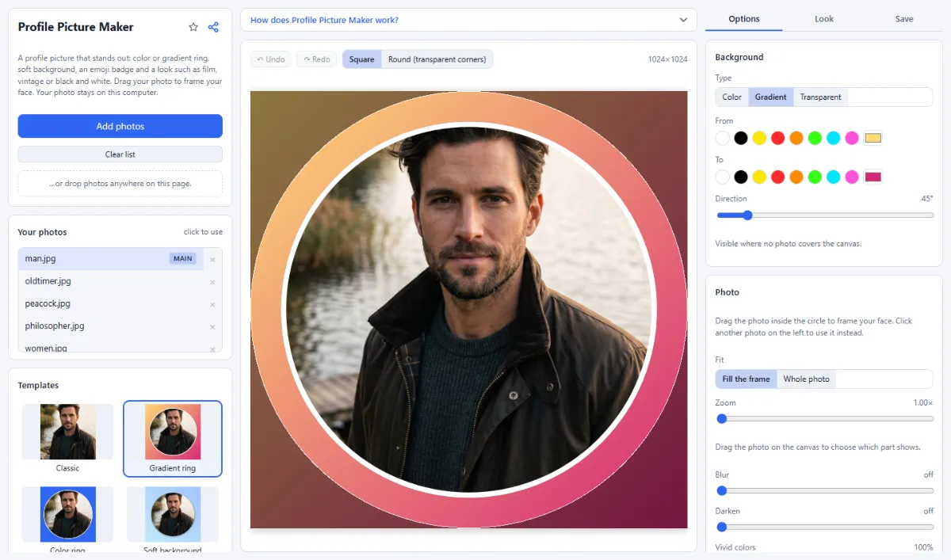Set background type to Gradient

click(x=770, y=97)
